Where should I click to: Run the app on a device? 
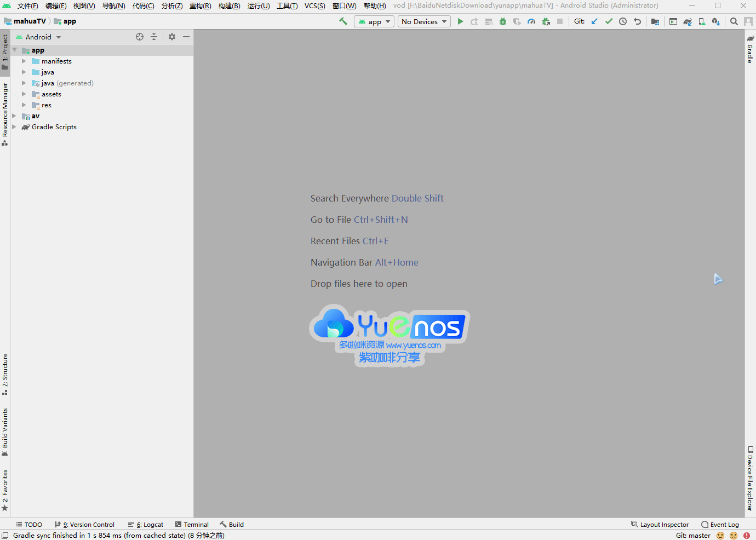click(460, 21)
